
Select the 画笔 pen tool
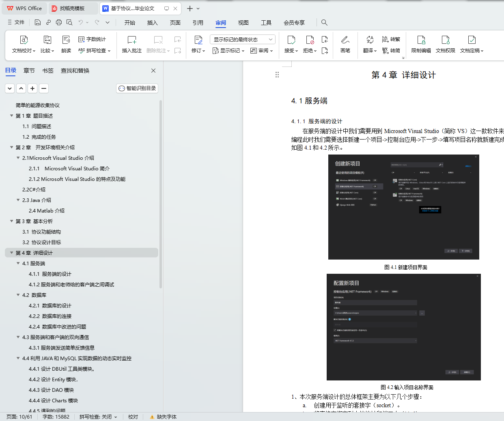pos(345,44)
